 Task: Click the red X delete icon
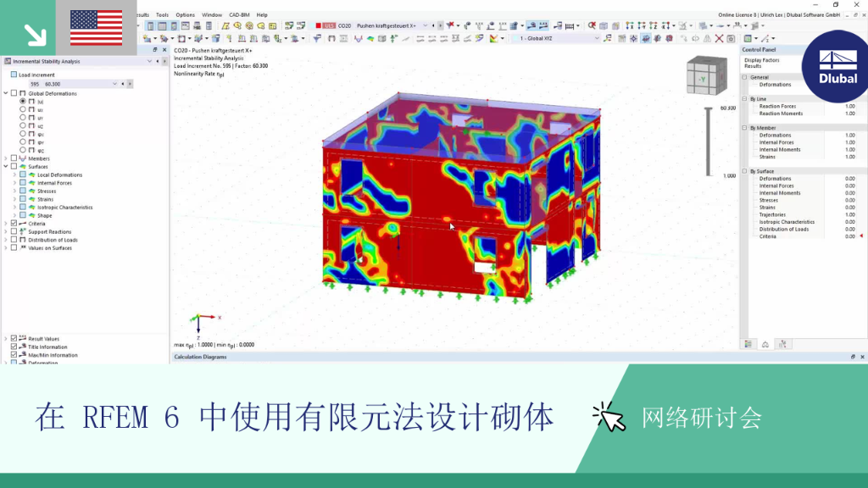[x=719, y=39]
